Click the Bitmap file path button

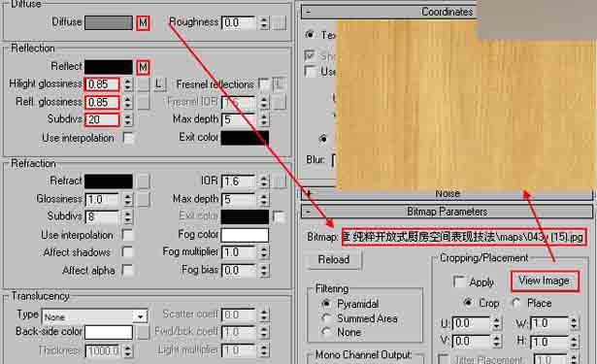point(464,237)
